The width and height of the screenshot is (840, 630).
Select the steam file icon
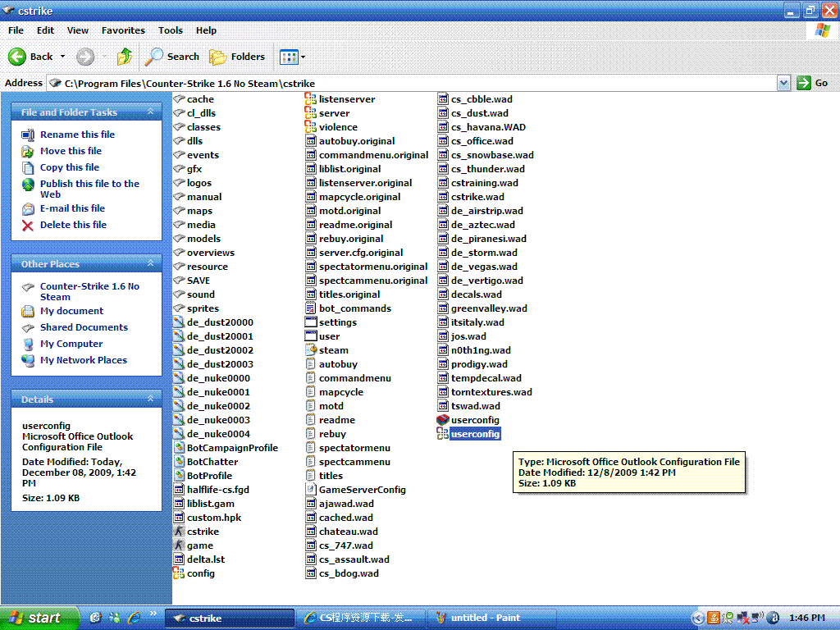pyautogui.click(x=311, y=350)
